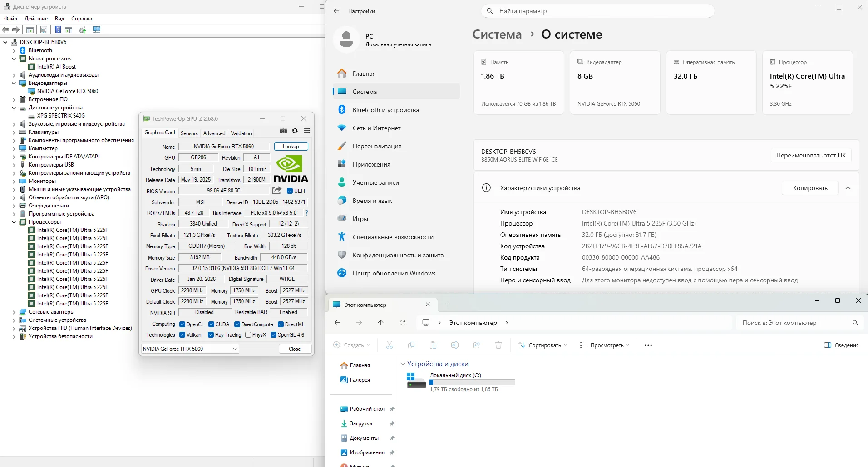Expand the Сетевые адаптеры node

[14, 312]
